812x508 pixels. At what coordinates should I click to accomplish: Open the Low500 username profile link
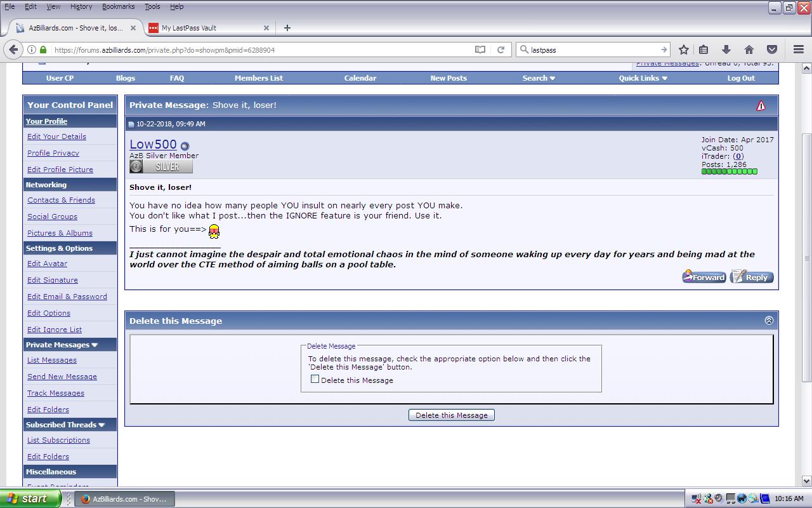(x=153, y=144)
